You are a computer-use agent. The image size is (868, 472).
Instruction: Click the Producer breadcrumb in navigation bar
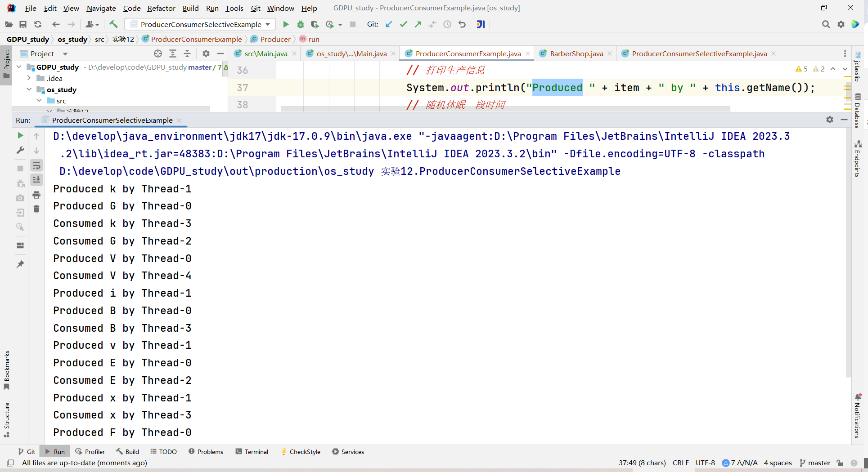[x=271, y=39]
